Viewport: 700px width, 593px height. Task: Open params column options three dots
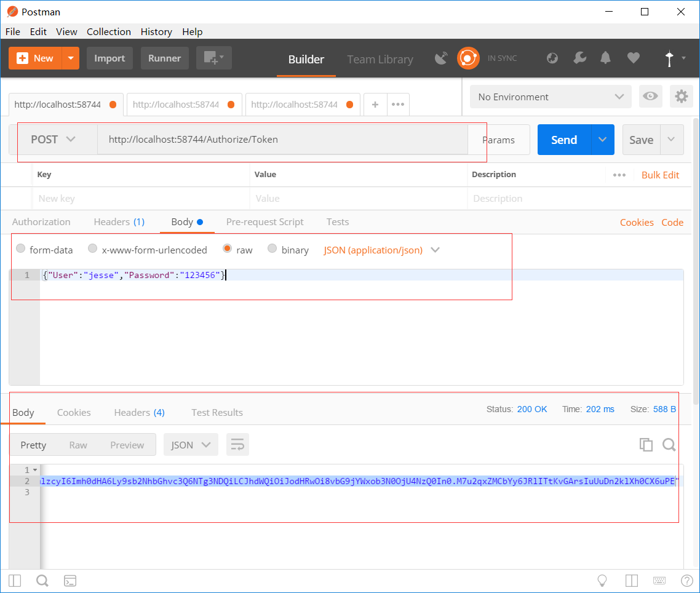pyautogui.click(x=619, y=175)
